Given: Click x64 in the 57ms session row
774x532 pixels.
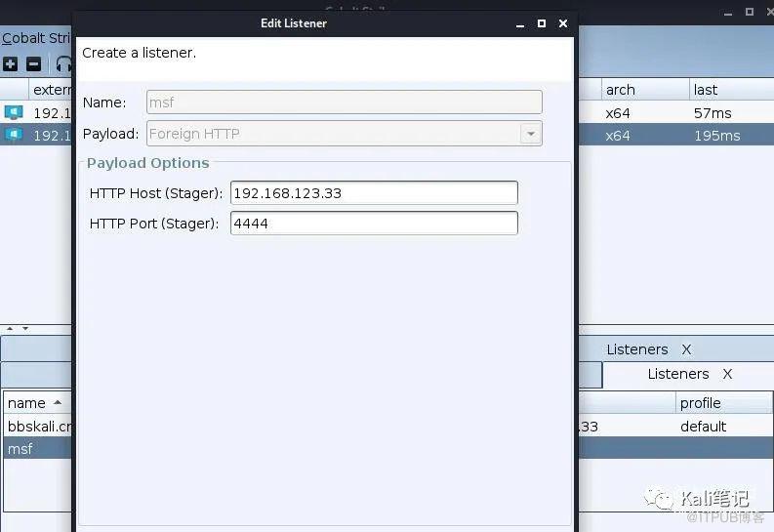Looking at the screenshot, I should click(x=618, y=113).
